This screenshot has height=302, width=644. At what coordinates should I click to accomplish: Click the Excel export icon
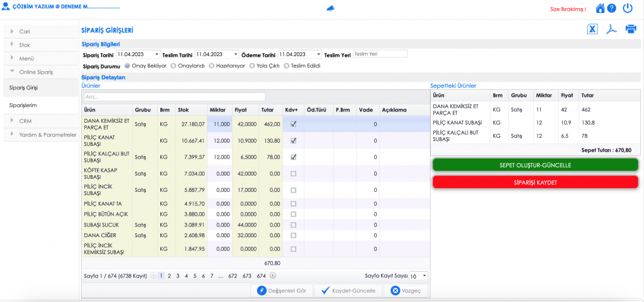coord(592,30)
